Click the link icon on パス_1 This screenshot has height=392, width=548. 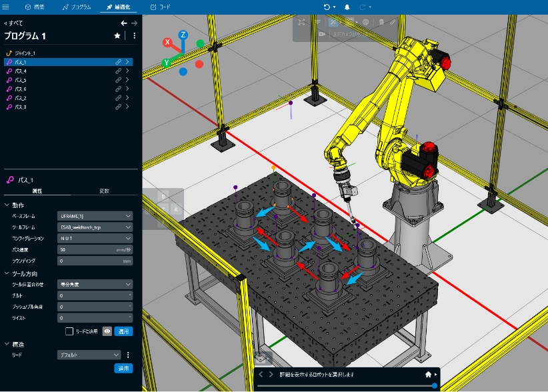(x=119, y=62)
